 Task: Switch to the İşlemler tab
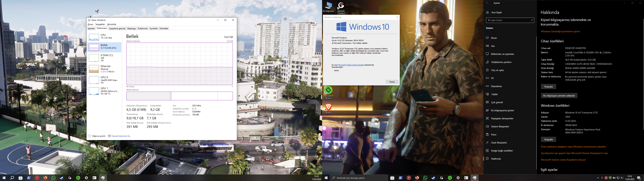(91, 29)
